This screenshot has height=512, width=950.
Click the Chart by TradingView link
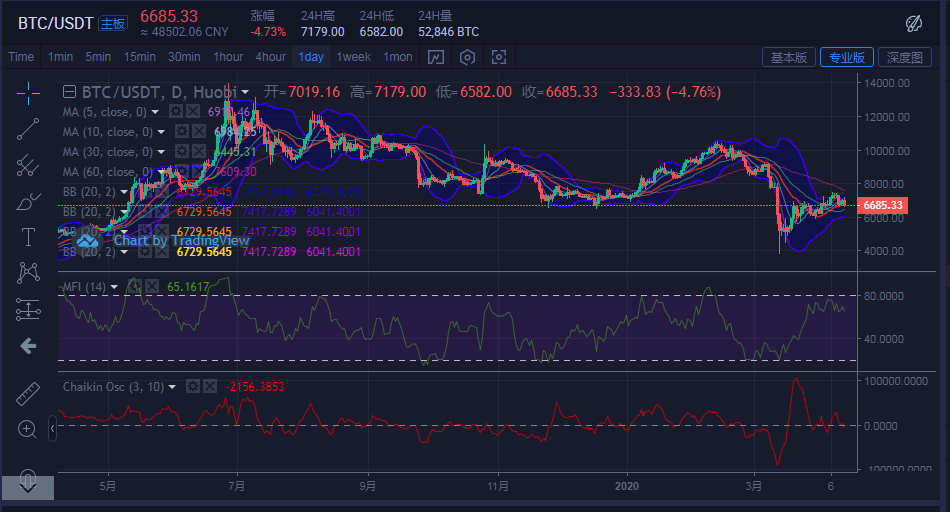[182, 241]
